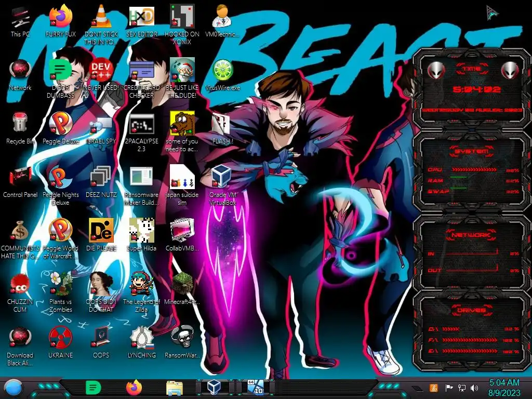Image resolution: width=532 pixels, height=399 pixels.
Task: Launch The Legend of Zilda shortcut
Action: [141, 293]
